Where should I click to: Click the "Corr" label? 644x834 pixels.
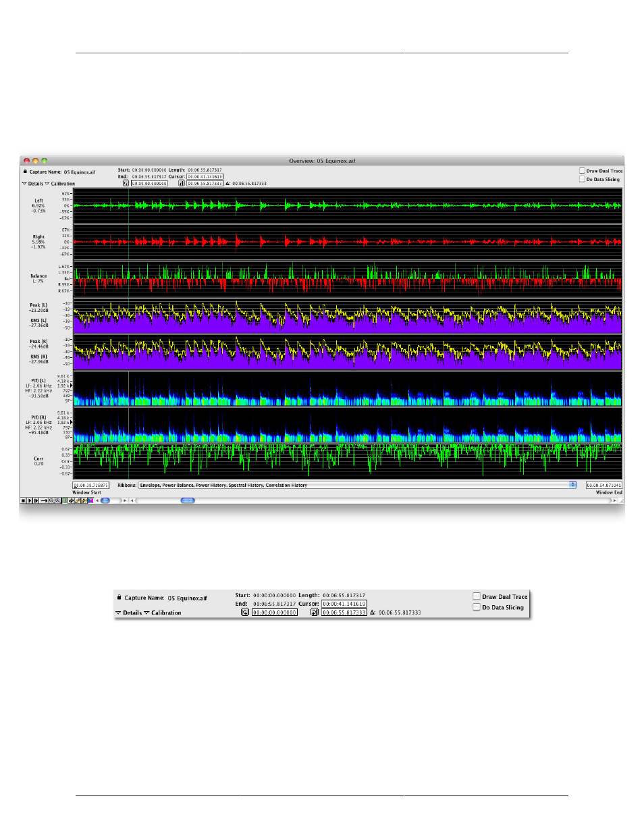click(x=38, y=458)
